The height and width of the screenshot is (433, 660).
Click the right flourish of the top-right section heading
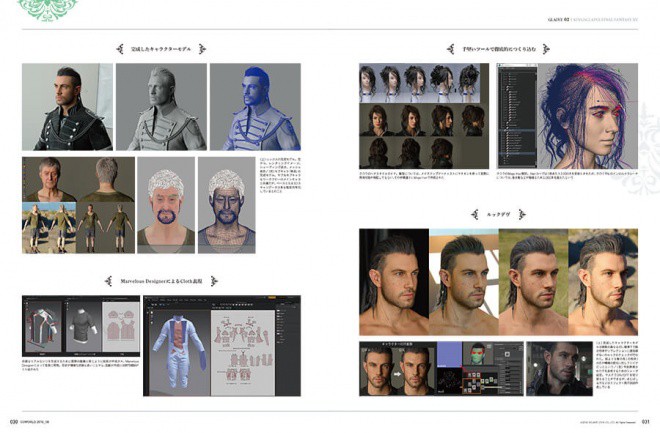pyautogui.click(x=546, y=49)
